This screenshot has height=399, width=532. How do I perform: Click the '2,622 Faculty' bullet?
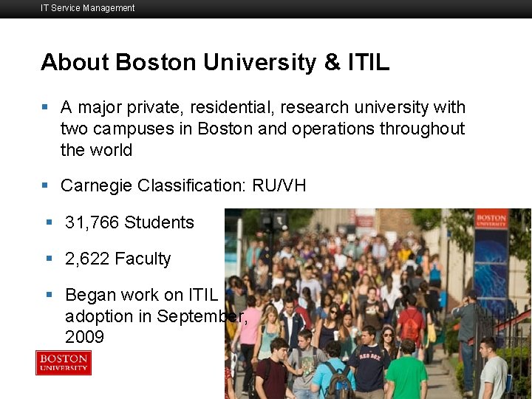pos(117,259)
